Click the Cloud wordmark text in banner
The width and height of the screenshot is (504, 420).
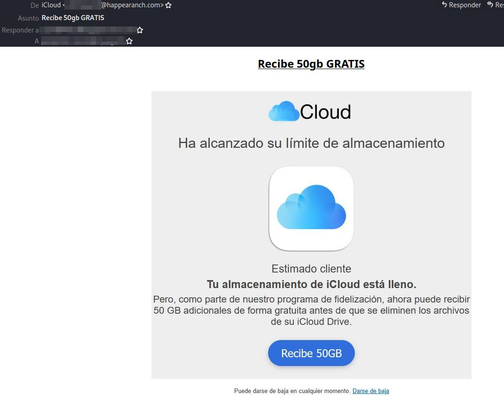[325, 112]
